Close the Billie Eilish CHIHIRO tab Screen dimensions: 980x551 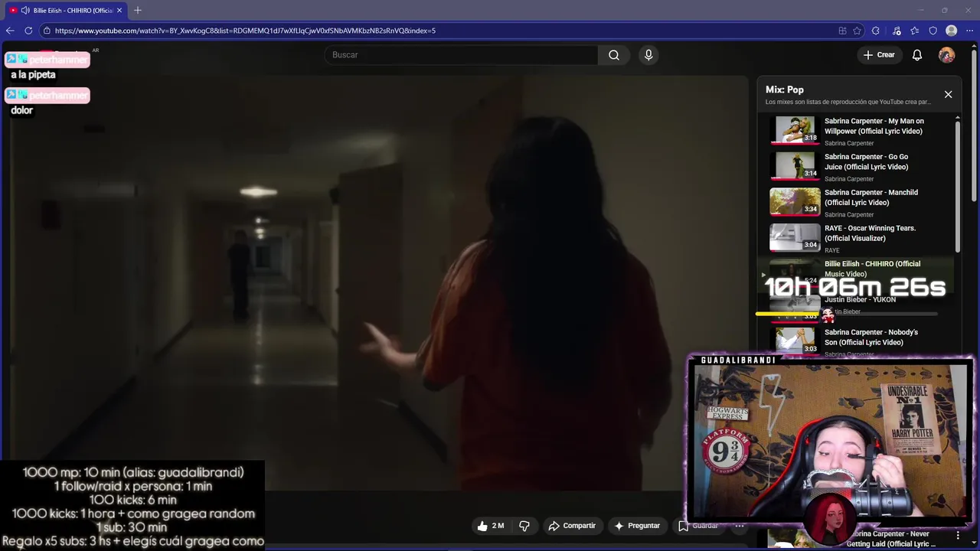[119, 10]
